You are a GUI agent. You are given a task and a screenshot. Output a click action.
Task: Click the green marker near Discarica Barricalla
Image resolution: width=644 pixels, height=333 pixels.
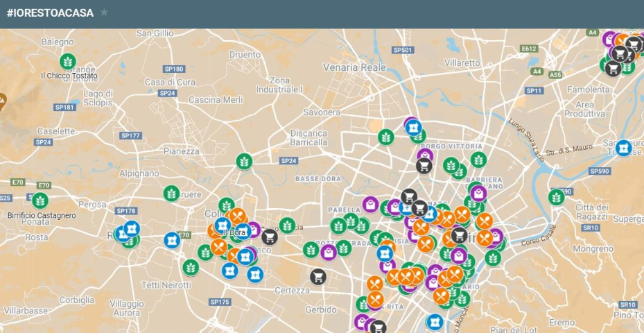point(385,137)
